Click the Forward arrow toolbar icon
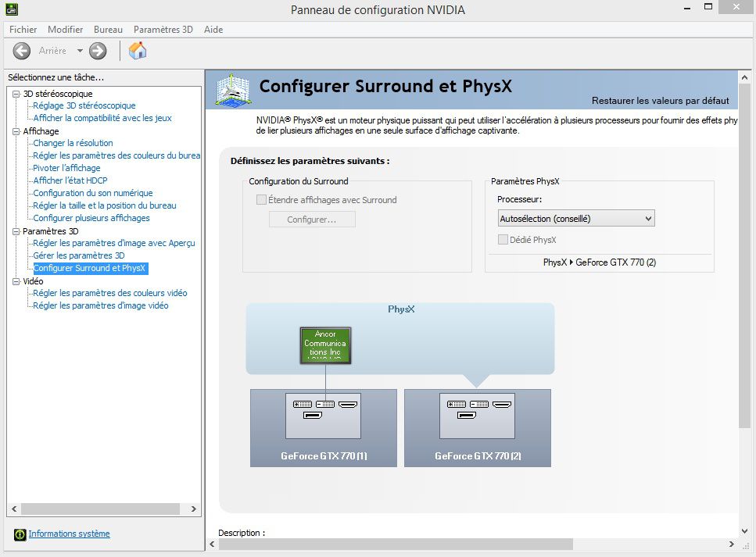This screenshot has height=557, width=756. [98, 51]
